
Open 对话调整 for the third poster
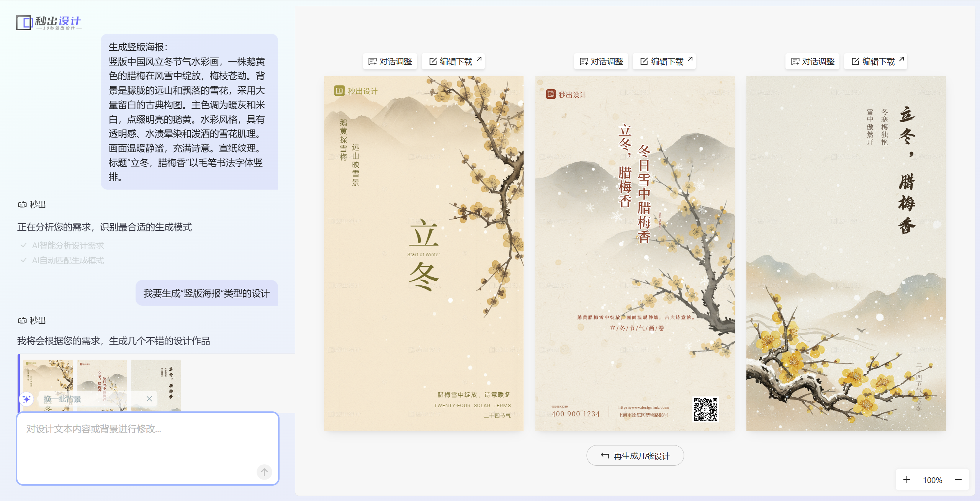(x=813, y=61)
